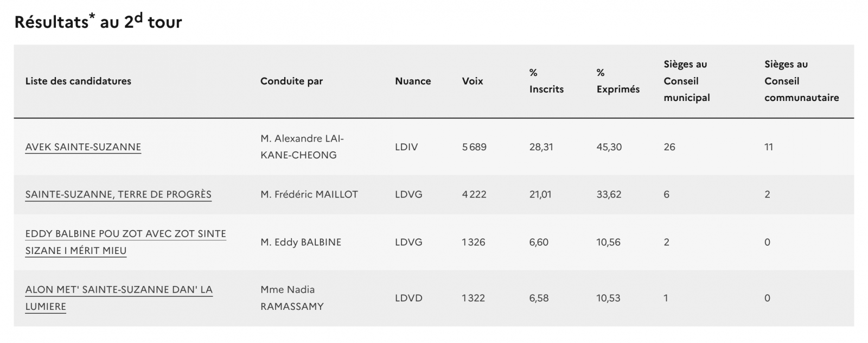
Task: Click the 'Voix' column header
Action: [x=473, y=81]
